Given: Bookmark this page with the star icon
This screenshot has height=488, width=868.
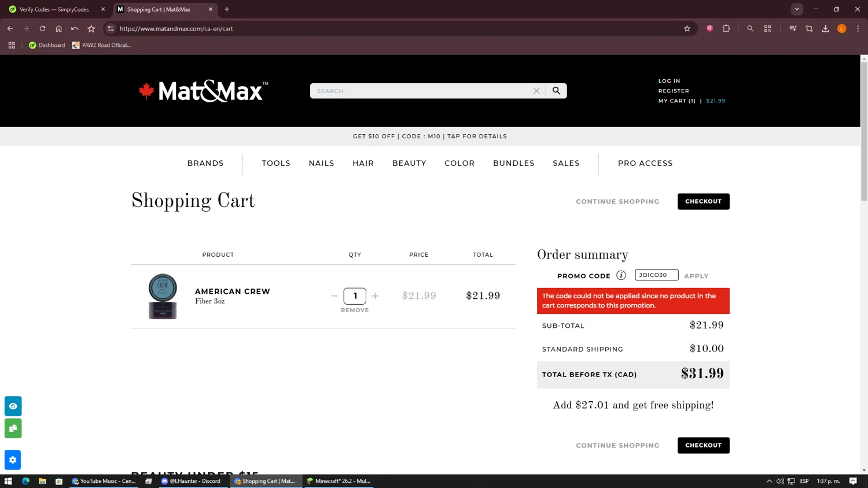Looking at the screenshot, I should pyautogui.click(x=687, y=28).
